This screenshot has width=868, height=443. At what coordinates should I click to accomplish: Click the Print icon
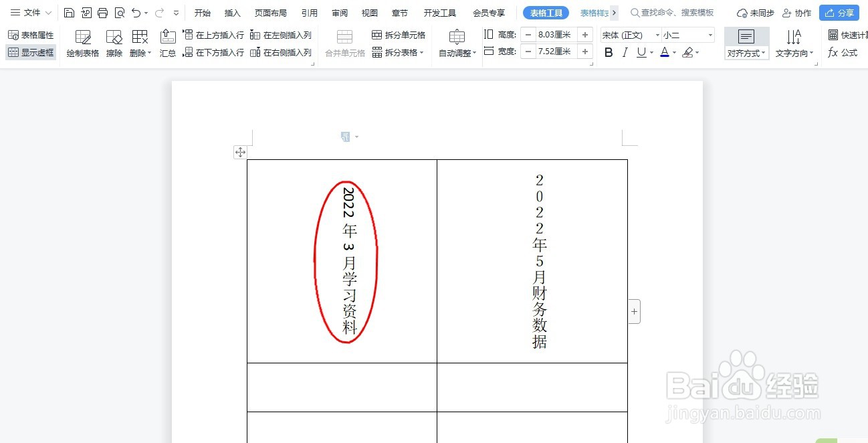click(103, 13)
